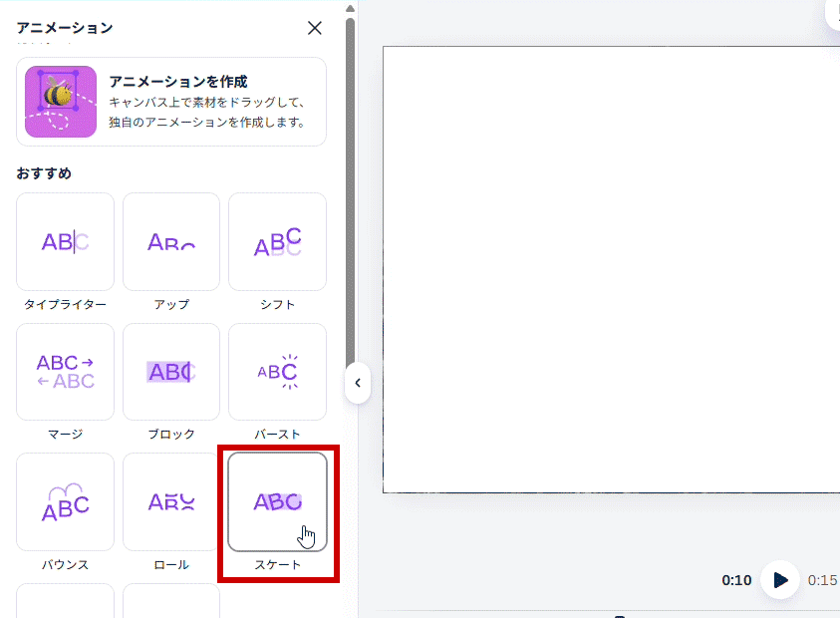Click the white canvas page
This screenshot has width=840, height=618.
pyautogui.click(x=611, y=269)
